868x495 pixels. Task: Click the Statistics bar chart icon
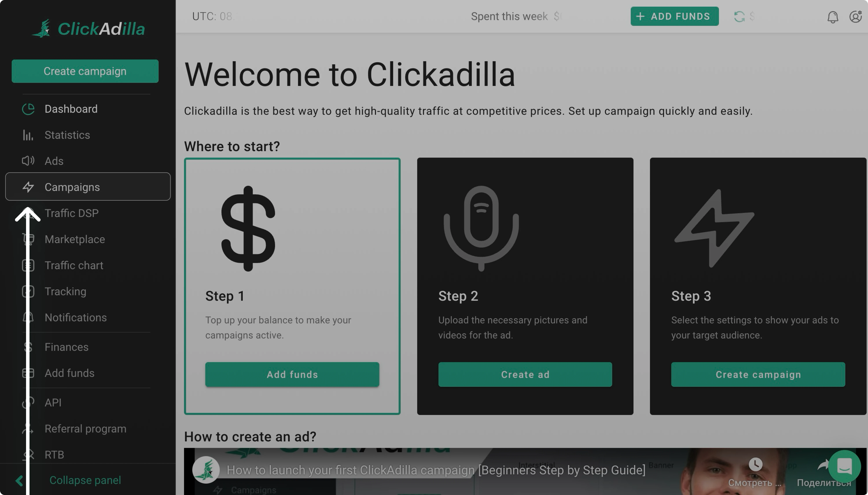(28, 135)
